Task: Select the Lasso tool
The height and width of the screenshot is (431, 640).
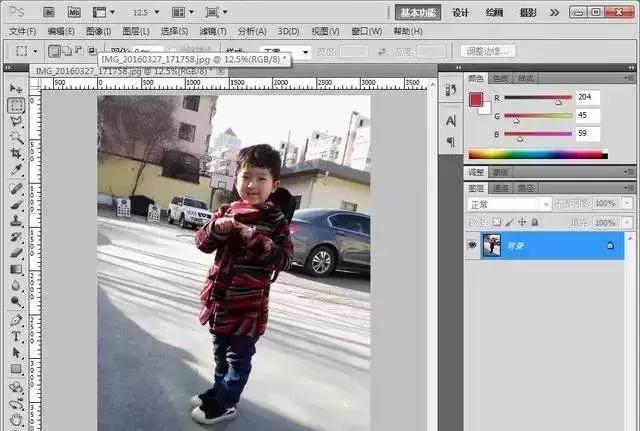Action: pyautogui.click(x=16, y=122)
